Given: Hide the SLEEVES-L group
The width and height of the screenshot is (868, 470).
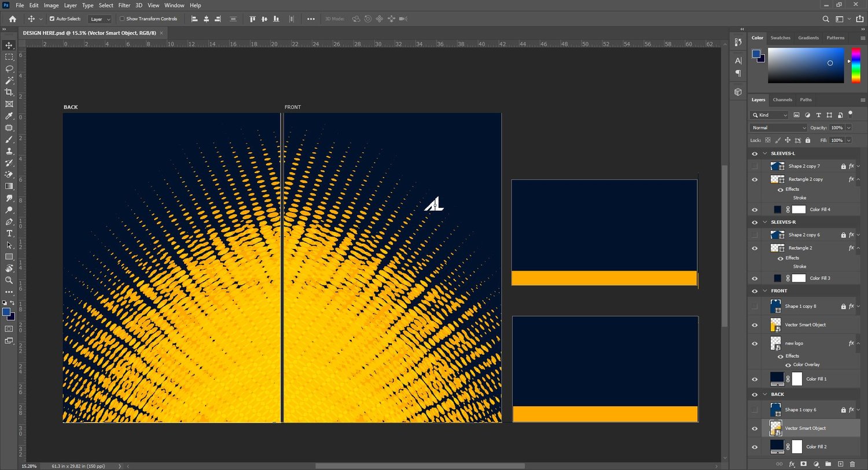Looking at the screenshot, I should click(x=754, y=153).
